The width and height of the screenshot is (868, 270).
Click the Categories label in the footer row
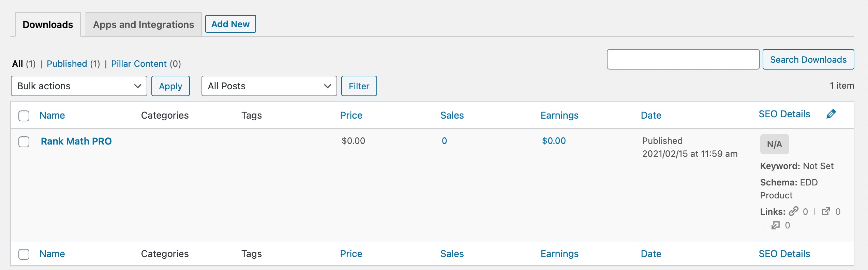click(165, 254)
